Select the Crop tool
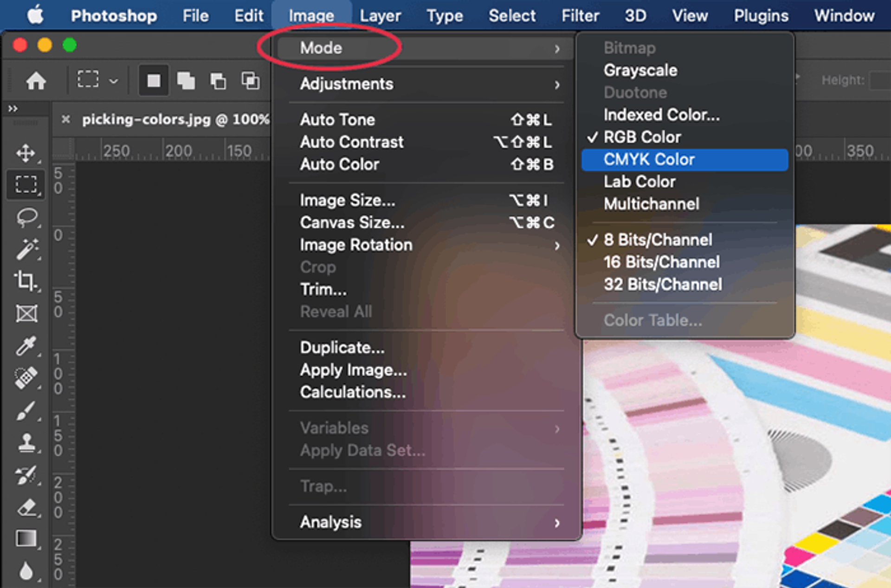 [26, 281]
